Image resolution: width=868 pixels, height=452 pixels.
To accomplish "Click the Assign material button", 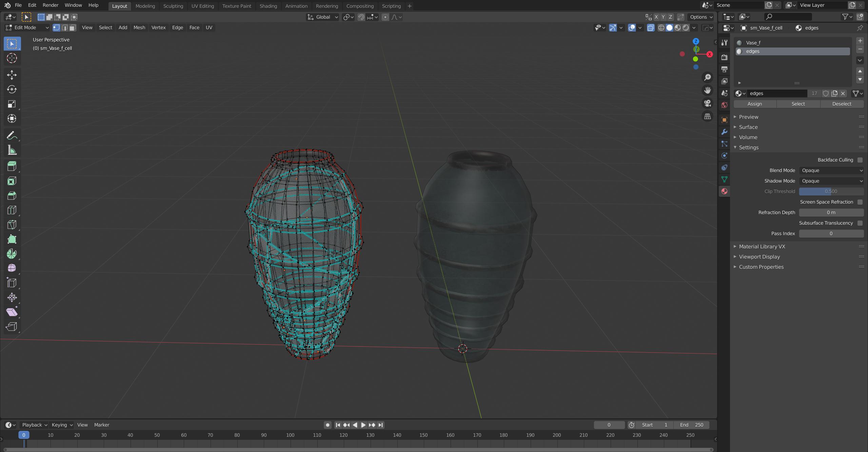I will point(754,104).
